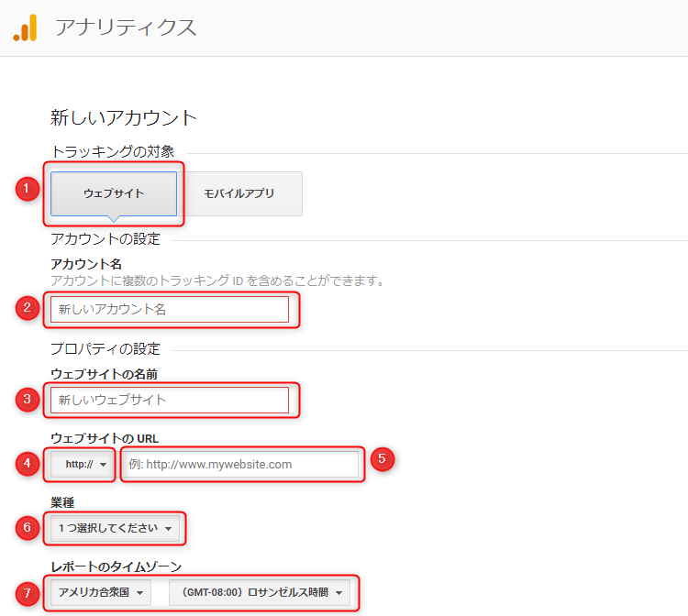Click red step marker number 2
The width and height of the screenshot is (688, 616).
tap(28, 308)
